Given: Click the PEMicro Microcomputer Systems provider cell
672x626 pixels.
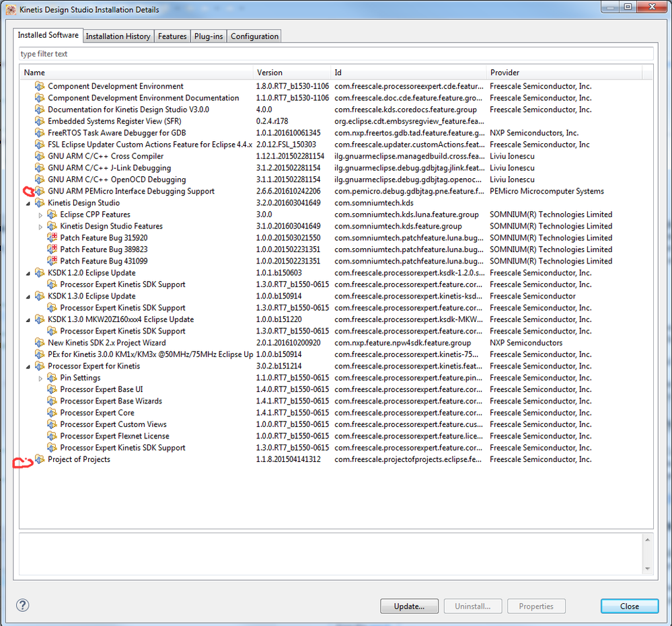Looking at the screenshot, I should coord(547,191).
